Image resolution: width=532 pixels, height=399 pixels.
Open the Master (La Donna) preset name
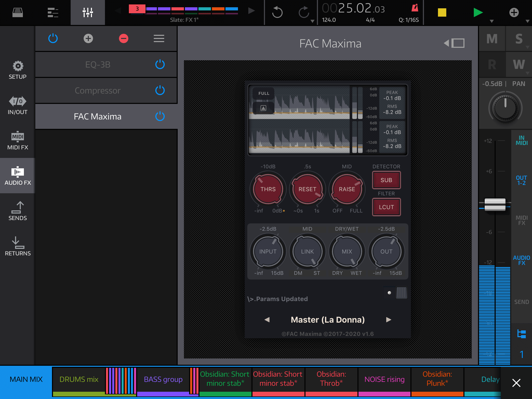tap(328, 320)
